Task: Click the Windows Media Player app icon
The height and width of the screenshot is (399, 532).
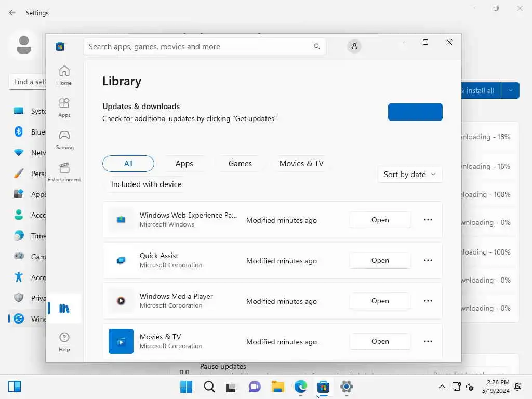Action: click(121, 301)
